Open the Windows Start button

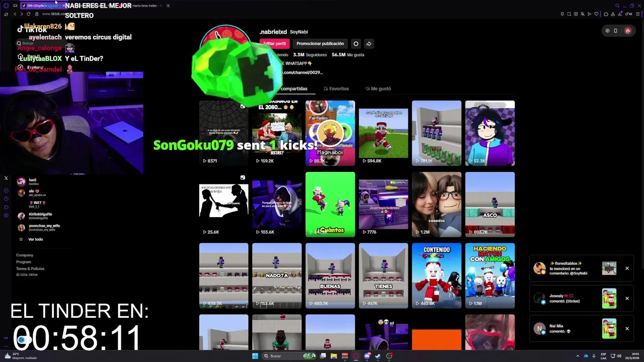[x=255, y=356]
